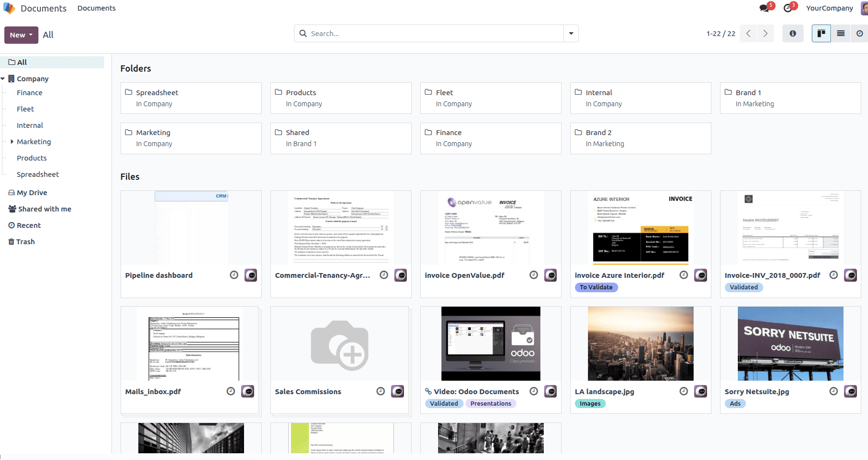Select Fleet folder in sidebar tree
868x460 pixels.
point(25,109)
